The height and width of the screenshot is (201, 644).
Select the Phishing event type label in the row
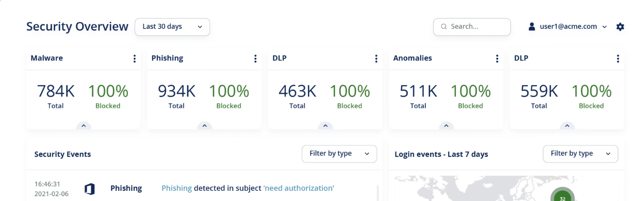point(126,188)
